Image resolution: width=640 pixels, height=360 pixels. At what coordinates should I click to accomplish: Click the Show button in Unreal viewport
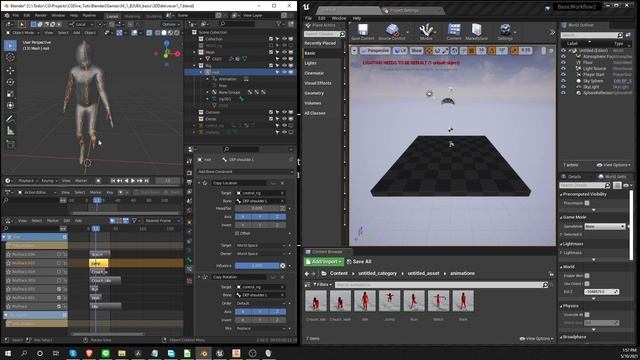pos(416,51)
